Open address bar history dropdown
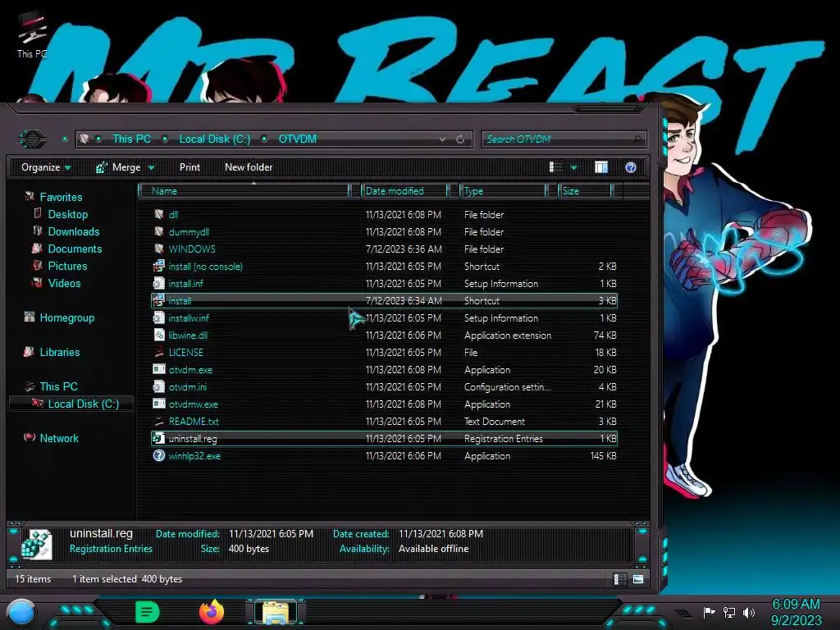 click(x=442, y=139)
